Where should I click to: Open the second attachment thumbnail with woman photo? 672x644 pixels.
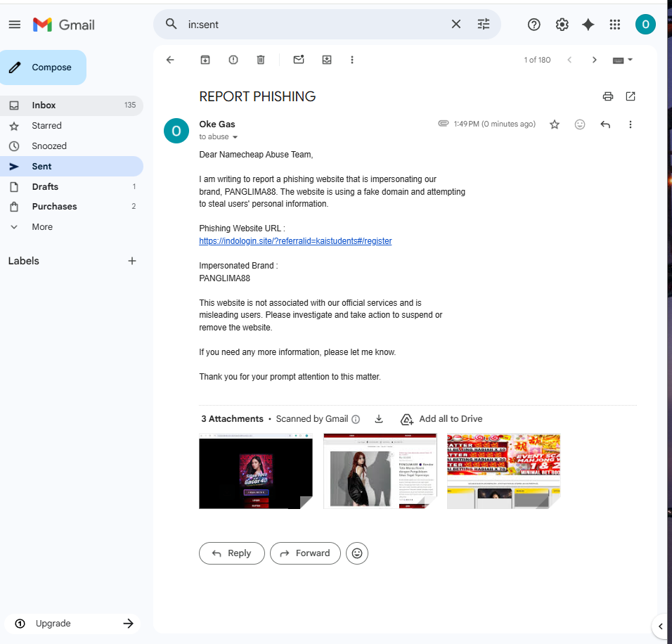click(380, 472)
